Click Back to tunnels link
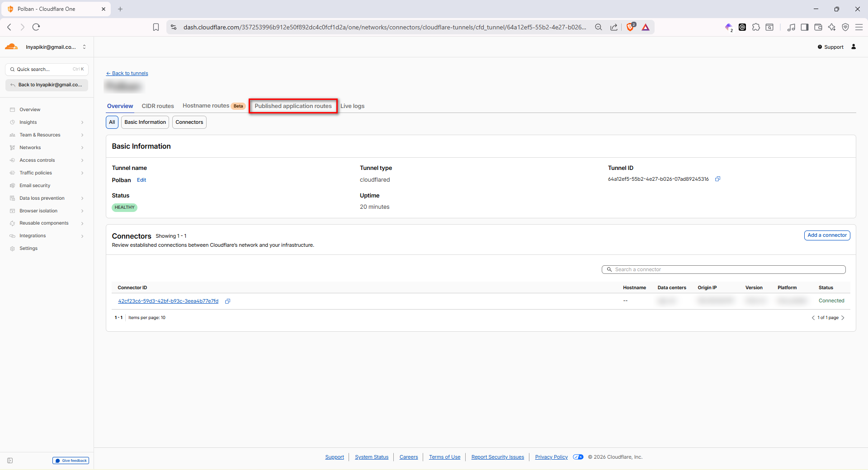868x470 pixels. pyautogui.click(x=127, y=73)
